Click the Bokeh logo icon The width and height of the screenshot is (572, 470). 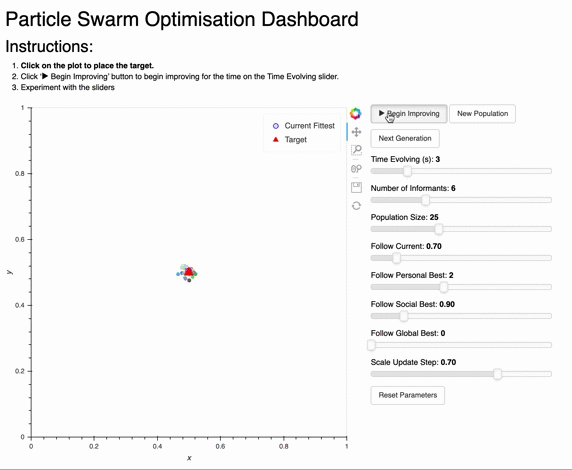356,113
